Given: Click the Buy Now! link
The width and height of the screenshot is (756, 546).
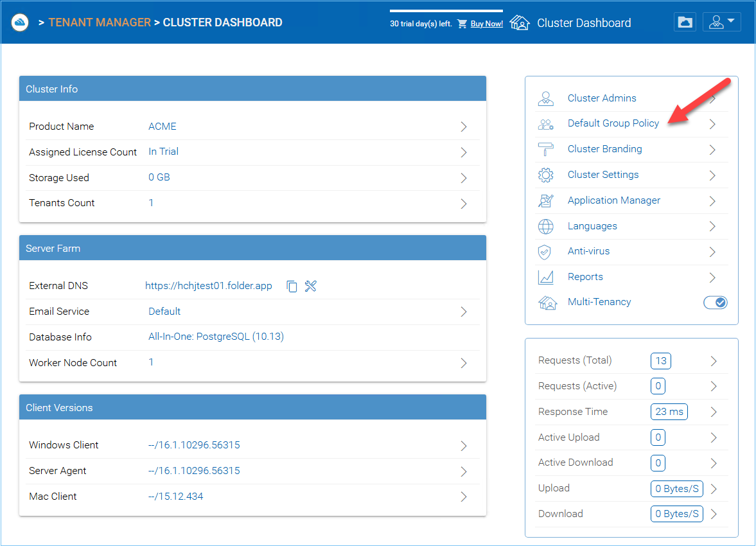Looking at the screenshot, I should coord(486,24).
